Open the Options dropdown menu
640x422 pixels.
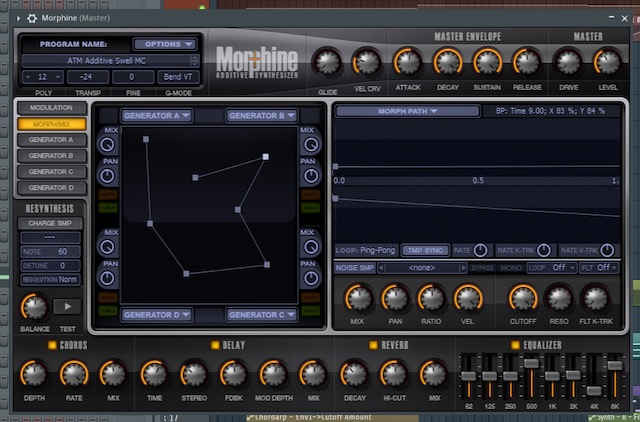point(165,44)
